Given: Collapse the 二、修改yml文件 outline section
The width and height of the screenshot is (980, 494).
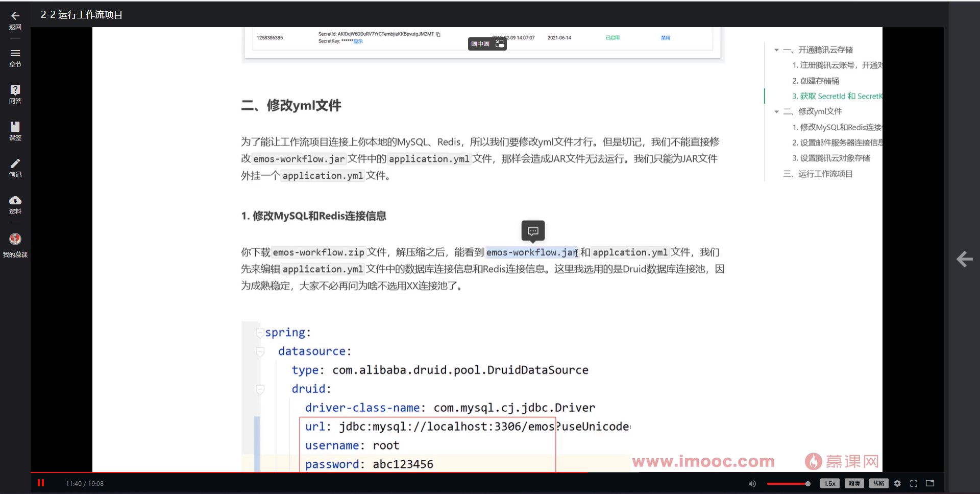Looking at the screenshot, I should coord(776,111).
